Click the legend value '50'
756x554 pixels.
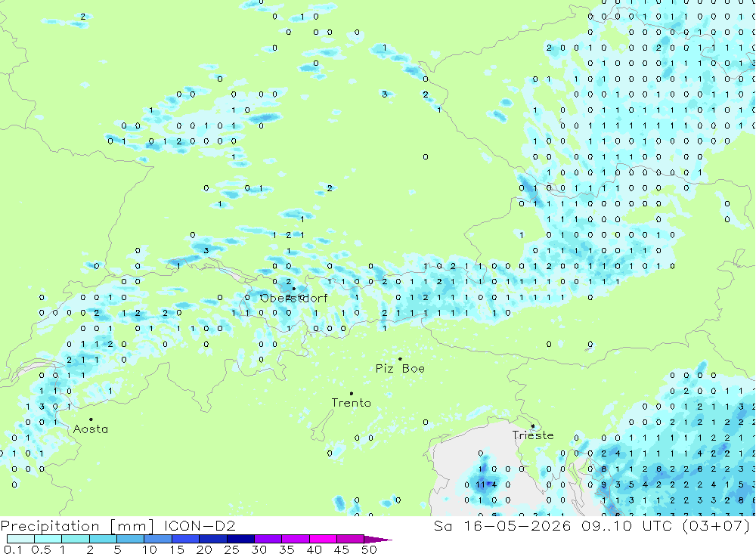[369, 549]
